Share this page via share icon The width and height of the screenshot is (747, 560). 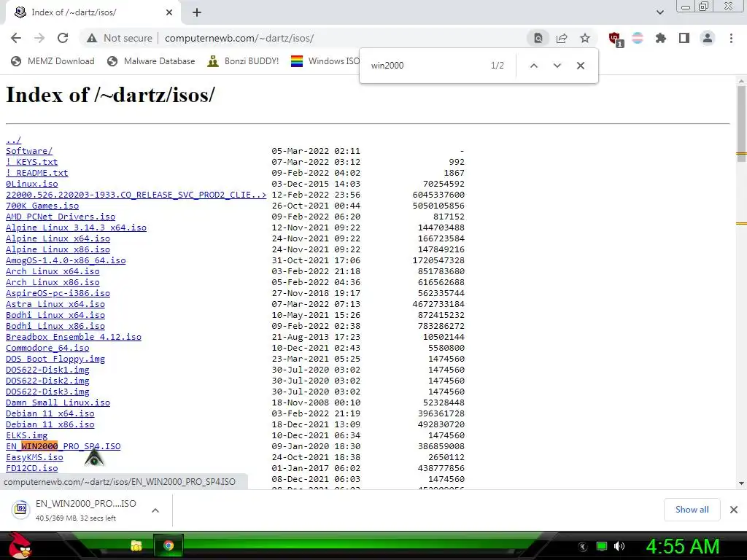coord(562,38)
